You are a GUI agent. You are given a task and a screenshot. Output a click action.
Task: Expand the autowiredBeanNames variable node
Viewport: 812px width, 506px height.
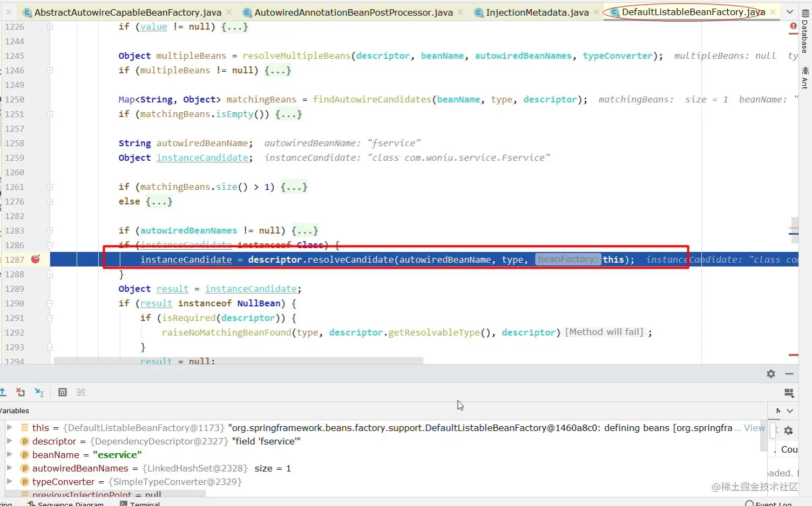tap(9, 468)
